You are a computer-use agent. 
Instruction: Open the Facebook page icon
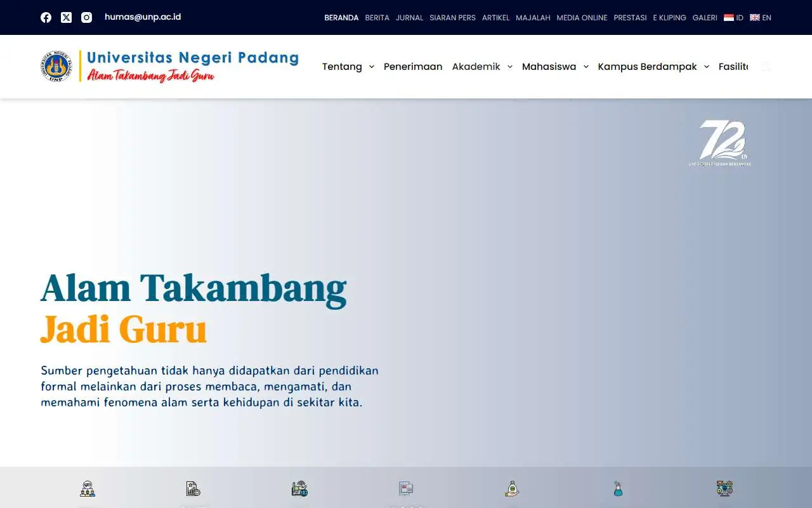pyautogui.click(x=46, y=17)
